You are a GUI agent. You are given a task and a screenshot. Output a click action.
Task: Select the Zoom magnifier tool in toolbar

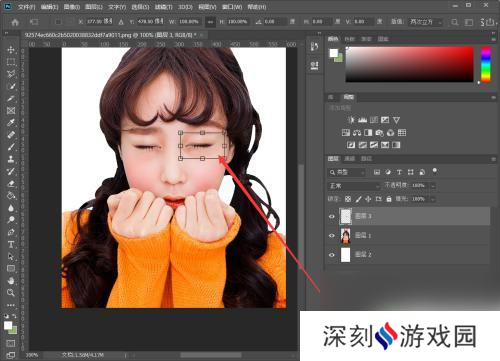pos(11,293)
